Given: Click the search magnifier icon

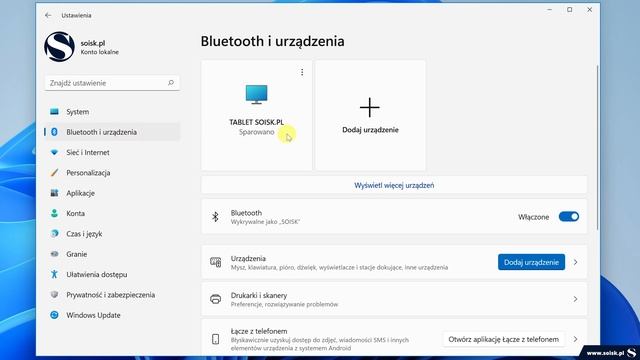Looking at the screenshot, I should 171,83.
